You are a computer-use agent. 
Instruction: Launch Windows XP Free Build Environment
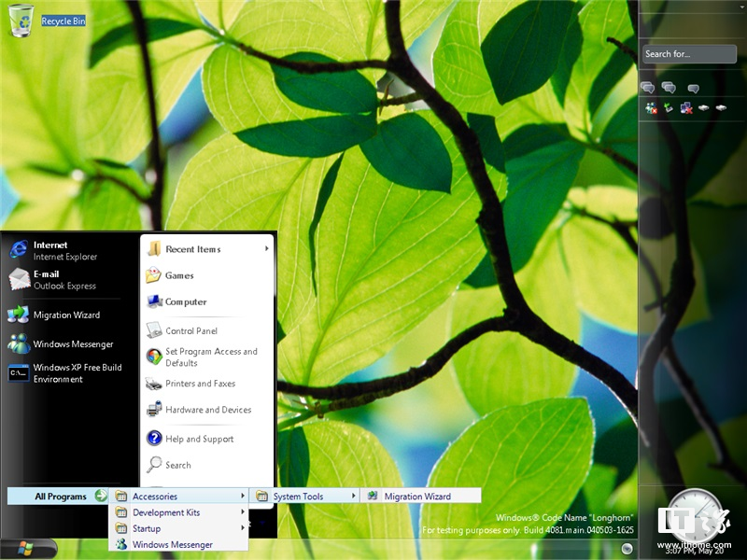point(65,372)
